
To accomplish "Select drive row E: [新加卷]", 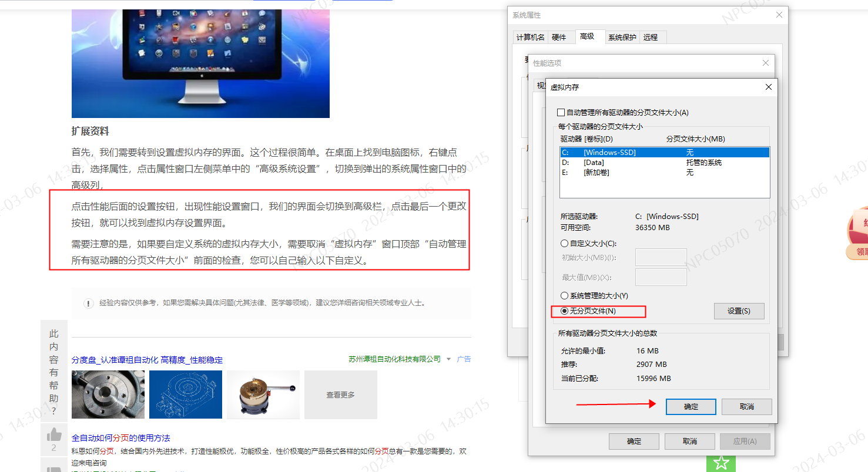I will coord(665,173).
